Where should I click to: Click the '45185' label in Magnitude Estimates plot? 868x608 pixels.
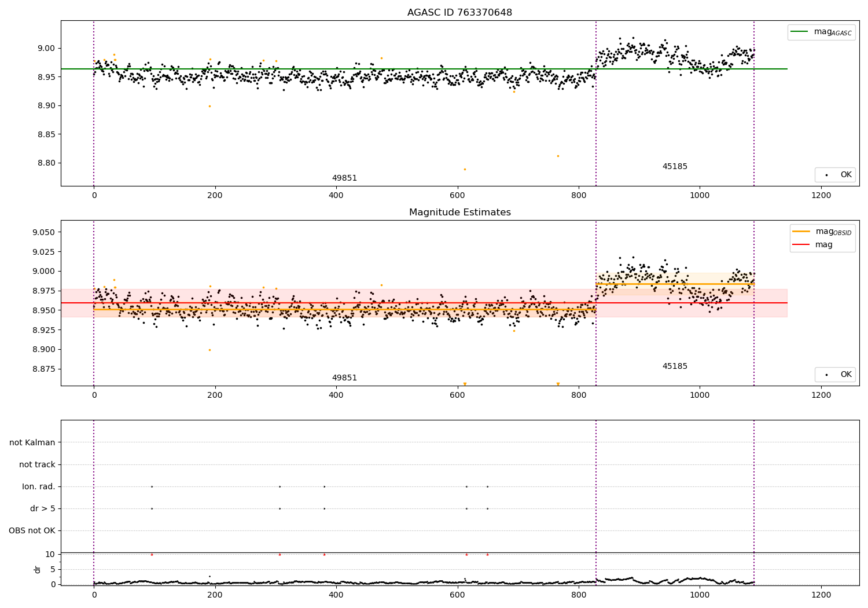point(675,367)
